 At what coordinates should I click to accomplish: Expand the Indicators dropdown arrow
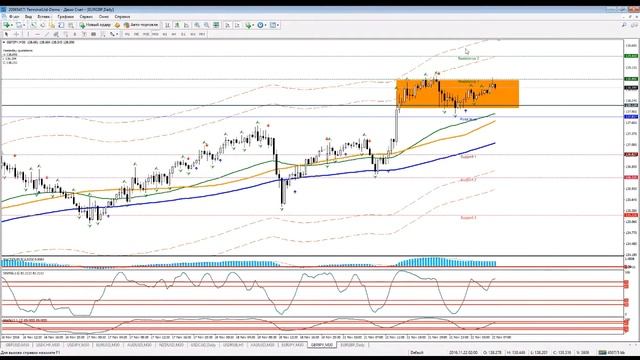tap(253, 25)
